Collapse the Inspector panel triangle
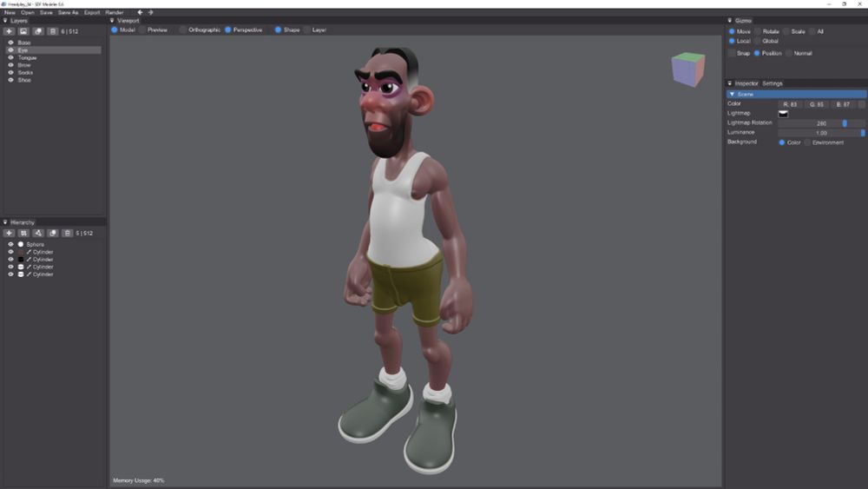 (x=730, y=83)
